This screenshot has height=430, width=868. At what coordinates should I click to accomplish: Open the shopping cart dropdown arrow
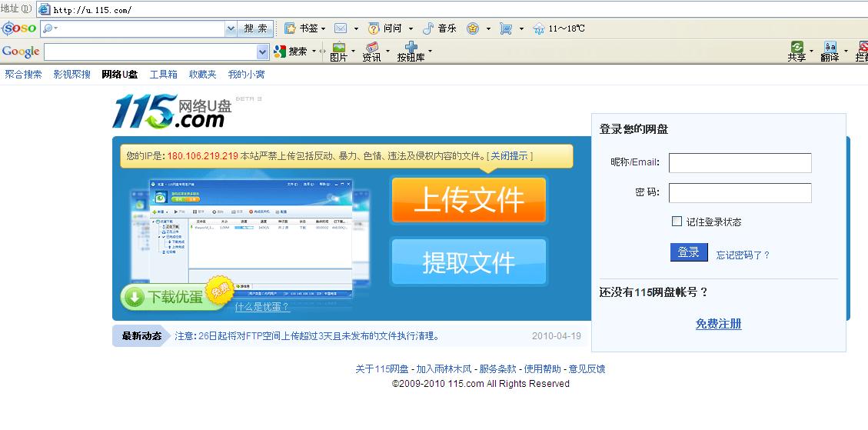[521, 28]
